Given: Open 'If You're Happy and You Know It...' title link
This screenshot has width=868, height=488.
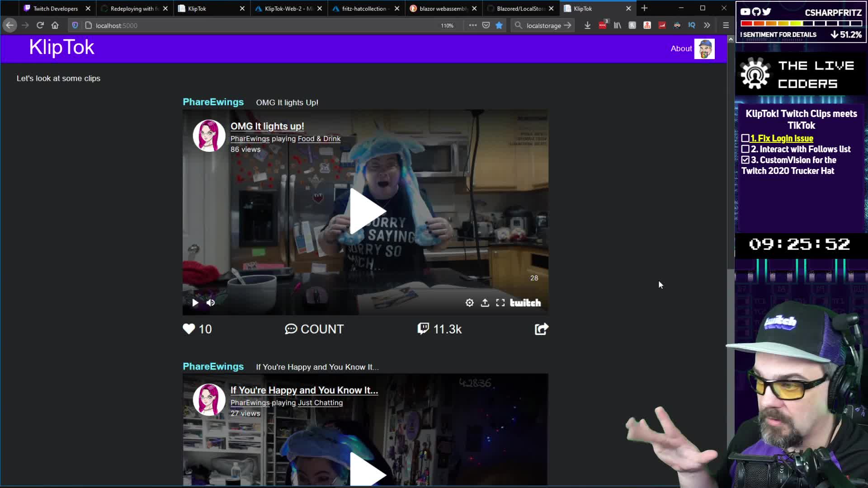Looking at the screenshot, I should [304, 390].
